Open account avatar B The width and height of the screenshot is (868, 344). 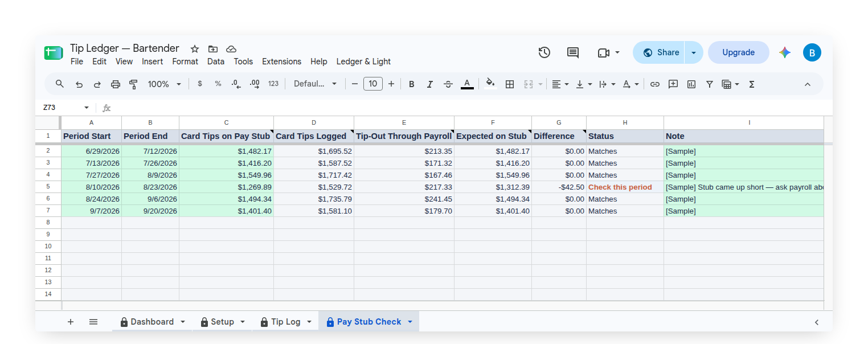[x=812, y=52]
